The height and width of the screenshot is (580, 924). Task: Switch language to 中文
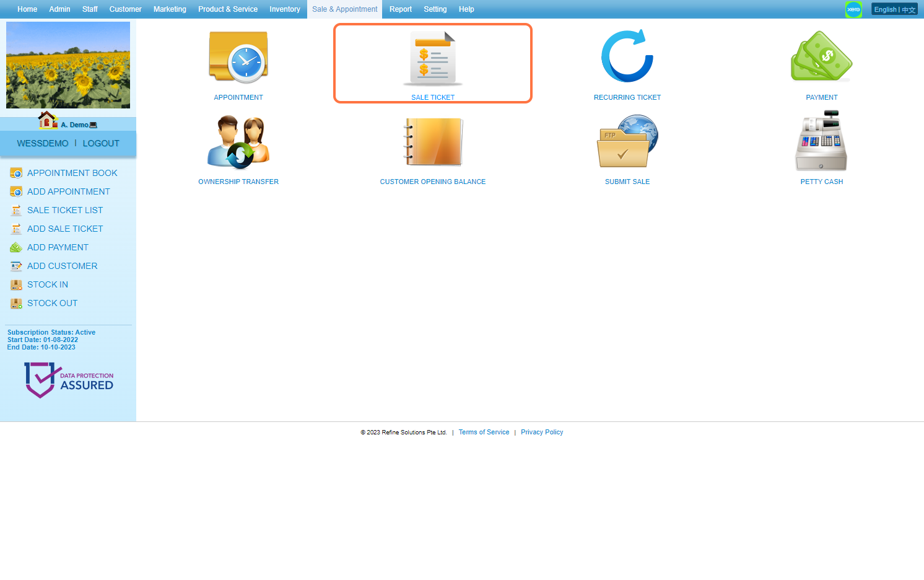click(909, 9)
